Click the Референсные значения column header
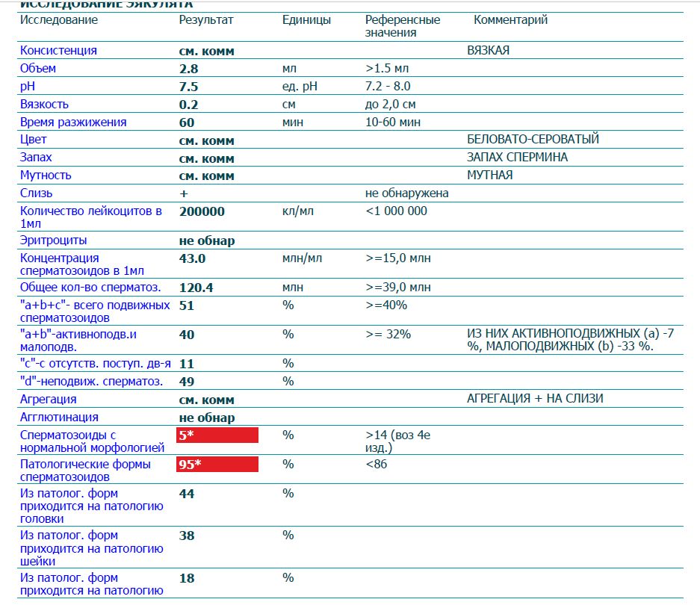Screen dimensions: 700x605 pos(403,26)
